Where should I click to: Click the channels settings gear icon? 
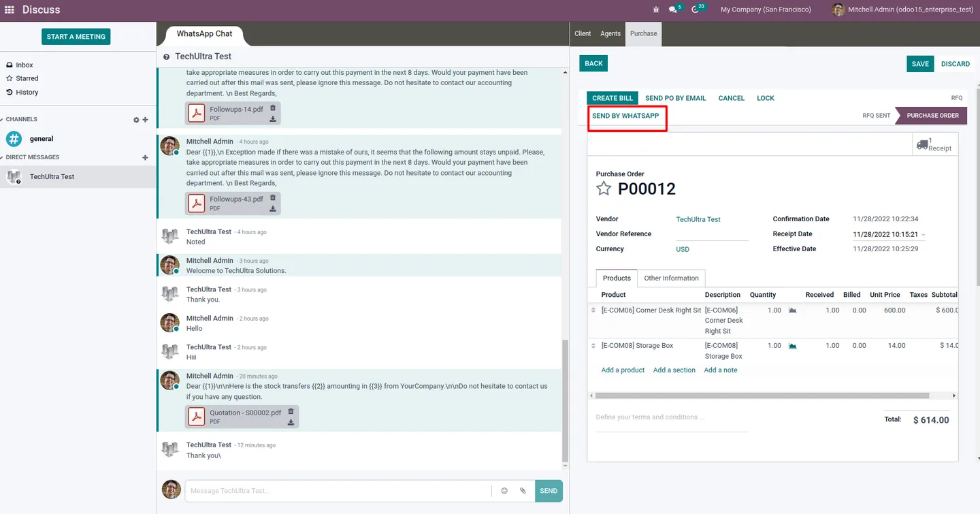(136, 120)
